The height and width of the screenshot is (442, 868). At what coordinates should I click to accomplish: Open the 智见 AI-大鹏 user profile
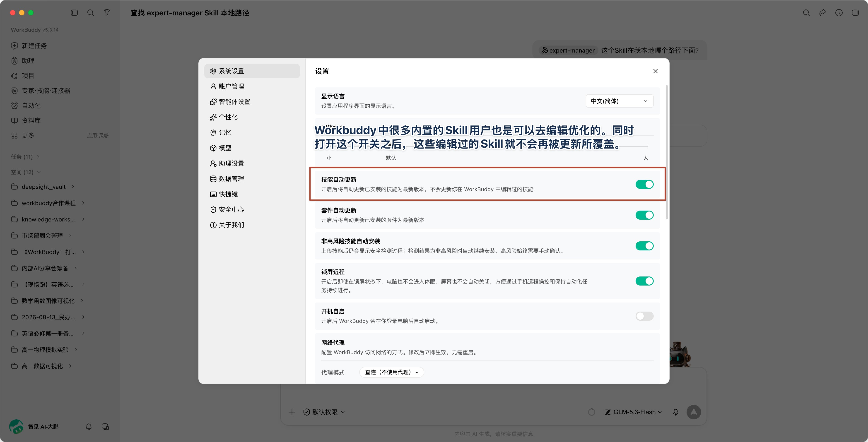(34, 427)
